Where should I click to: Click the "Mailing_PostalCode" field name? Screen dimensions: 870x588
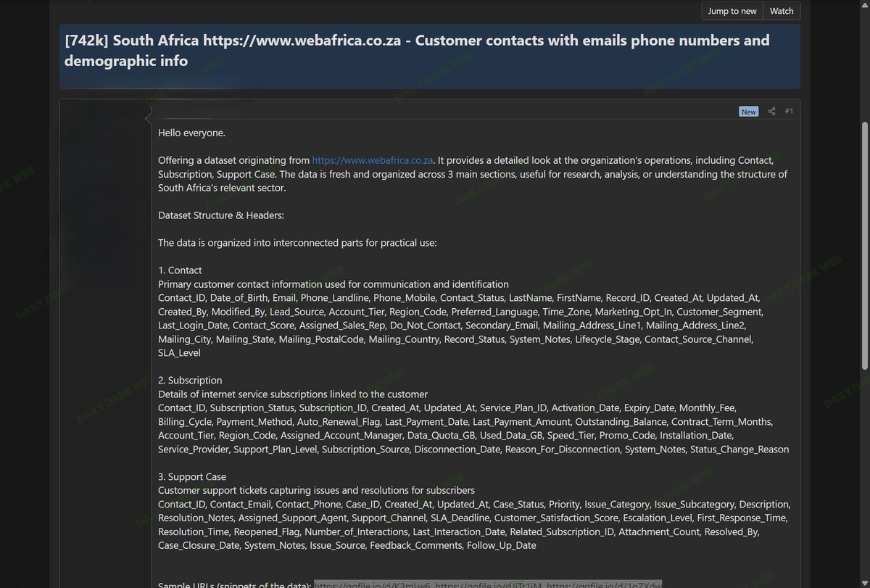(x=321, y=339)
